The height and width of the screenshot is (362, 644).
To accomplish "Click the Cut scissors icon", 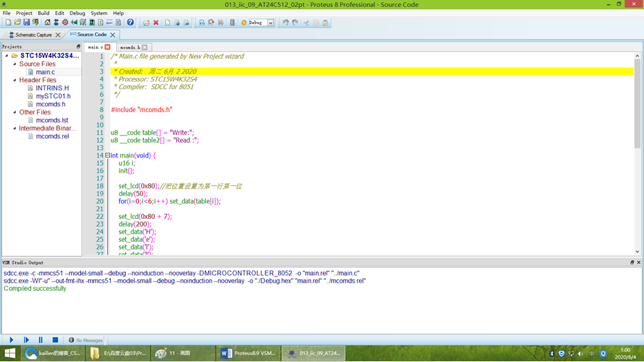I will coord(306,23).
